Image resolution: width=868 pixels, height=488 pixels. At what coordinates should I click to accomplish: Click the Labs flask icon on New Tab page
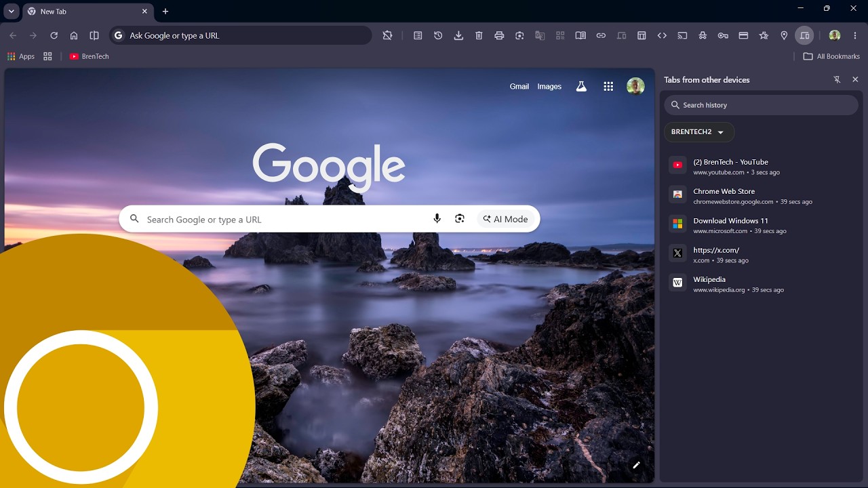pyautogui.click(x=581, y=86)
